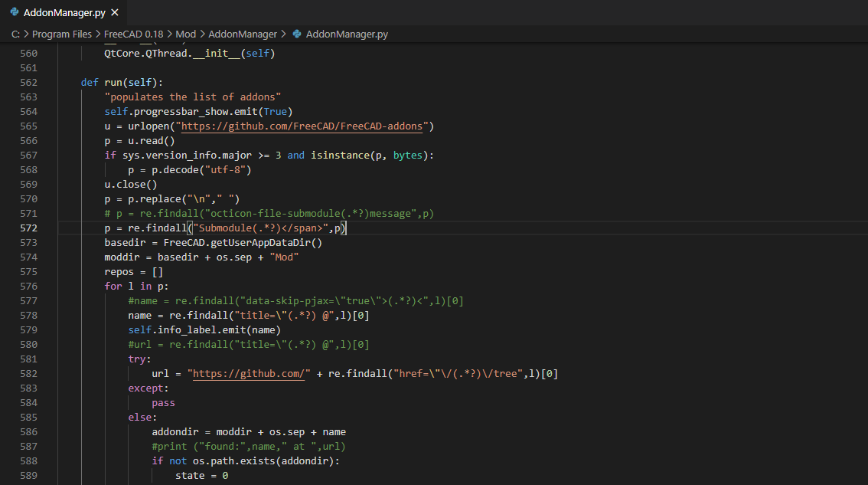Click 'isinstance(p, bytes)' on line 567
Image resolution: width=868 pixels, height=485 pixels.
click(369, 156)
